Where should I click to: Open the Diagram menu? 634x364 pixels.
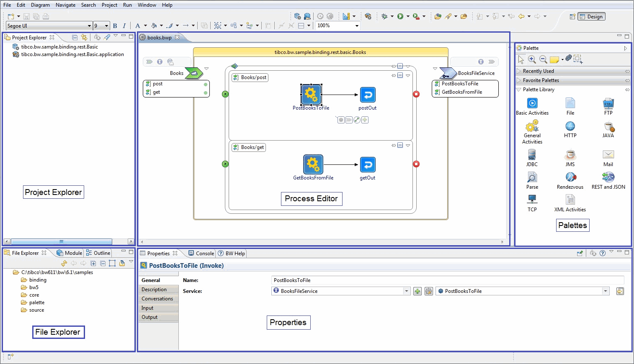(40, 5)
